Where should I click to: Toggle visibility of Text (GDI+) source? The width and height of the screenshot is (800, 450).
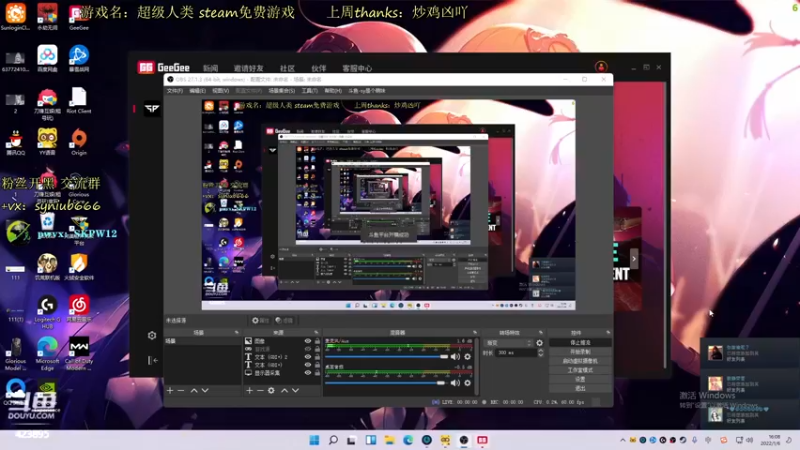[x=308, y=365]
